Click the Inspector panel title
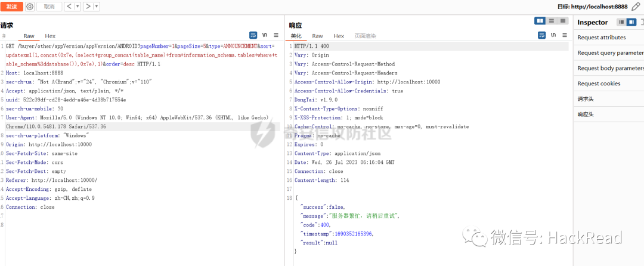Image resolution: width=644 pixels, height=266 pixels. [592, 23]
